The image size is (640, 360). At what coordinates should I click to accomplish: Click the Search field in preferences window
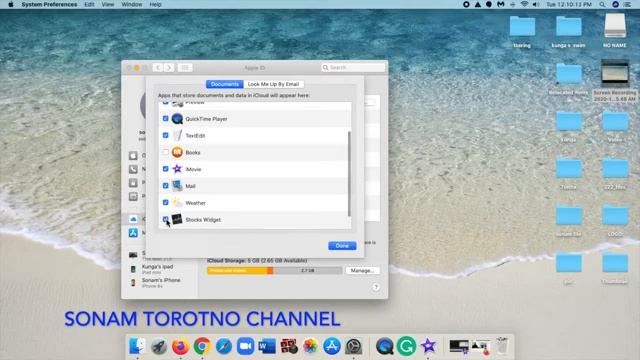353,67
